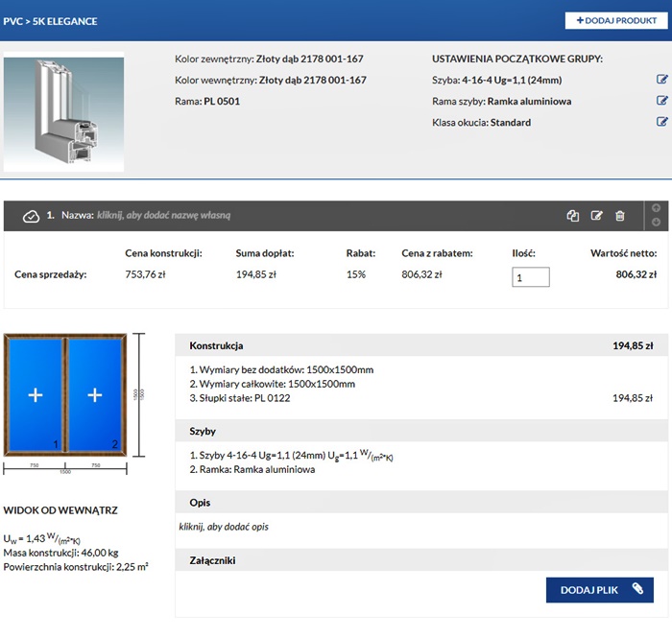Screen dimensions: 672x638
Task: Move item 1 down with arrow
Action: [x=657, y=223]
